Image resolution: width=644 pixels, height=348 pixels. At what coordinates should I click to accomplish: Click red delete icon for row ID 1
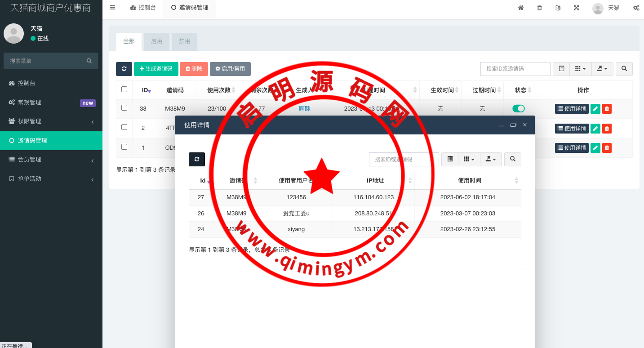607,148
